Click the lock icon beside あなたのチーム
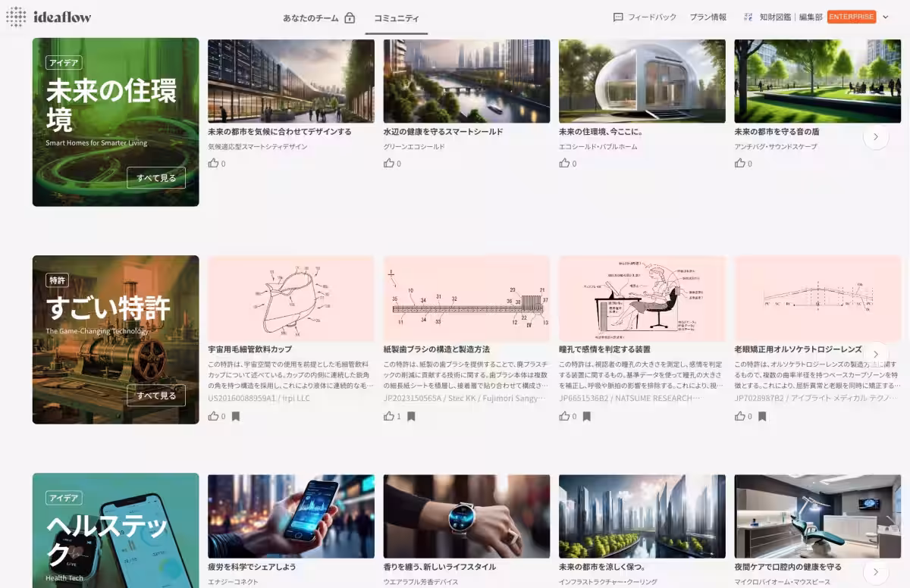Image resolution: width=910 pixels, height=588 pixels. tap(350, 17)
